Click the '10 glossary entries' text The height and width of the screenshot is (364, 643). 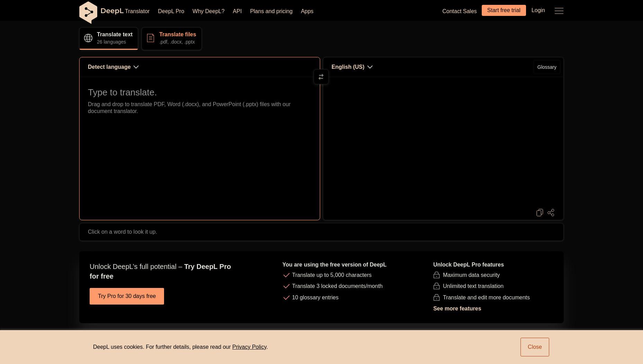tap(315, 298)
